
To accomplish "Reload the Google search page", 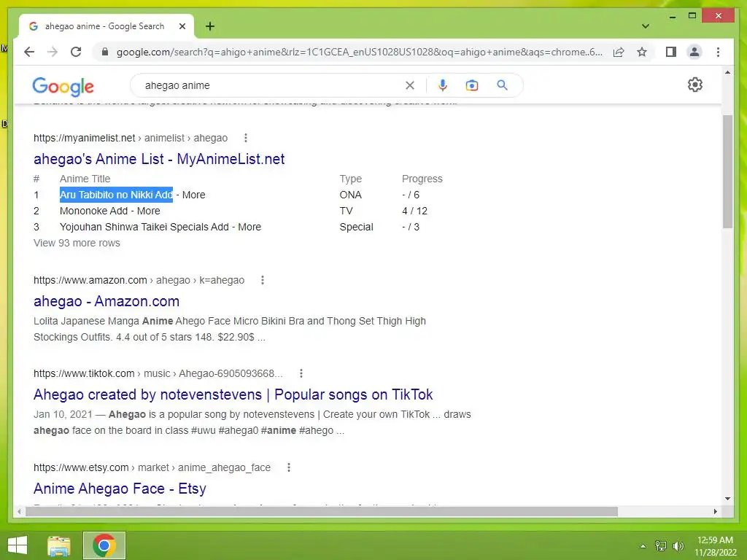I will point(76,52).
